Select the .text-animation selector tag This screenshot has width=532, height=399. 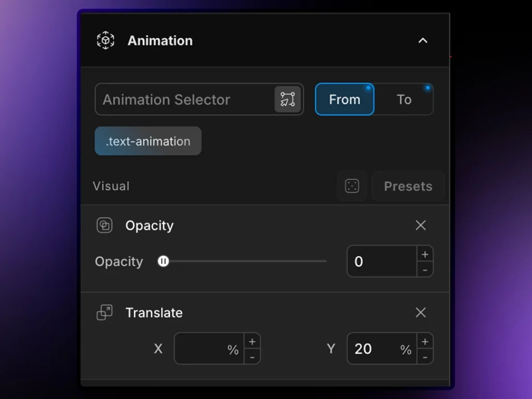[x=148, y=141]
